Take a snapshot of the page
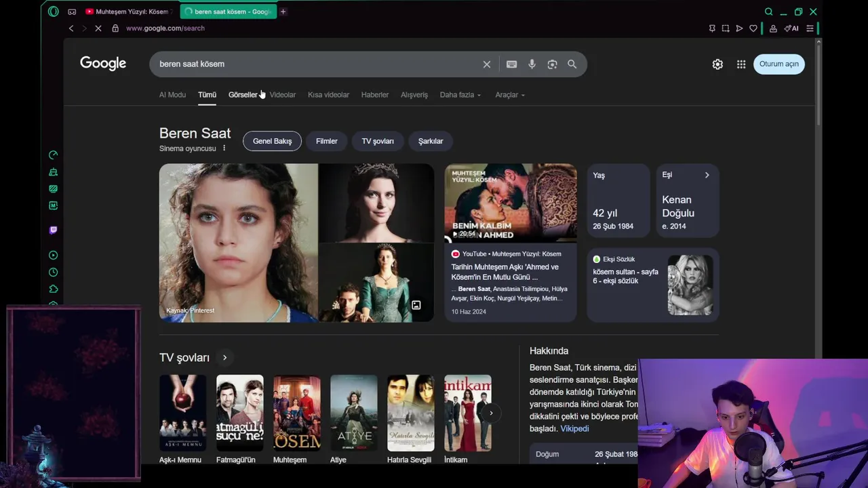The height and width of the screenshot is (488, 868). (x=726, y=28)
